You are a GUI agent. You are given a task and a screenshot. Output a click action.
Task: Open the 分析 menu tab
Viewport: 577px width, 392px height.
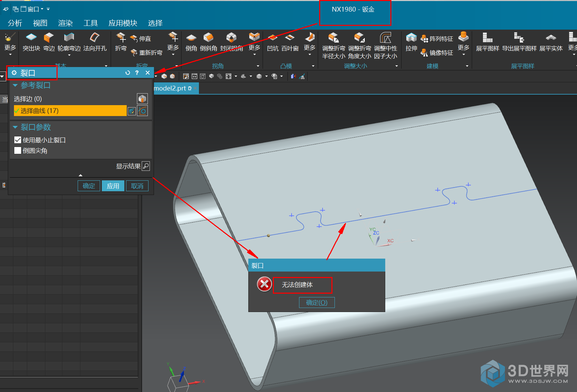pyautogui.click(x=15, y=23)
